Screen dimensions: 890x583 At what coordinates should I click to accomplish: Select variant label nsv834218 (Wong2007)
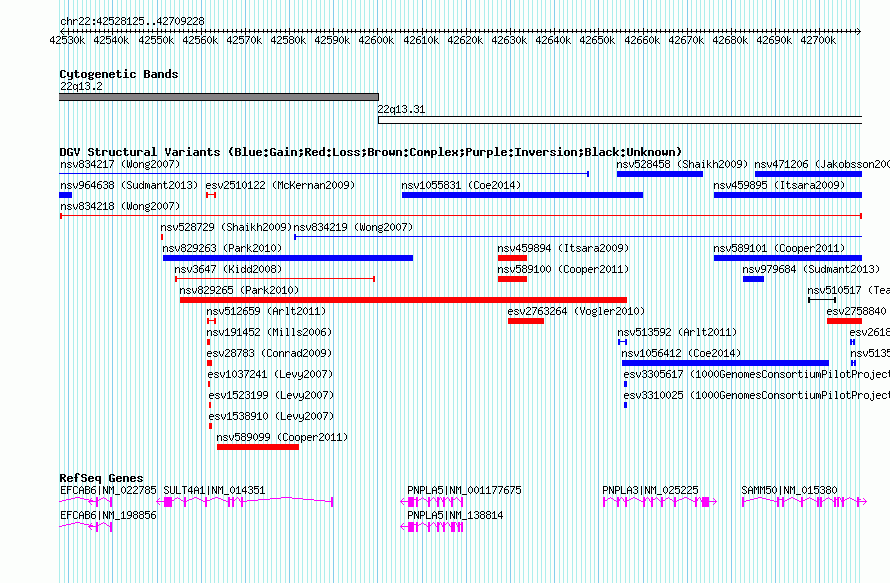coord(120,206)
